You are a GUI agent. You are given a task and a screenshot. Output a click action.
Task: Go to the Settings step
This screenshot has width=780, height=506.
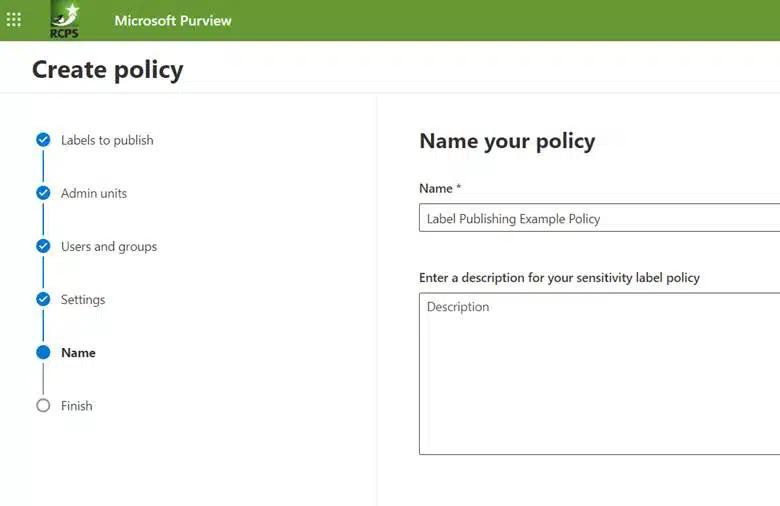(83, 300)
